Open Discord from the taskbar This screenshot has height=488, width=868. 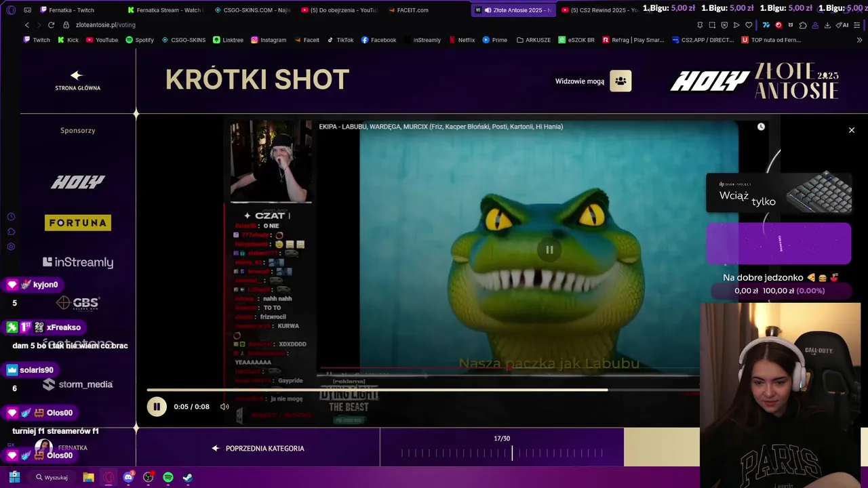point(128,477)
